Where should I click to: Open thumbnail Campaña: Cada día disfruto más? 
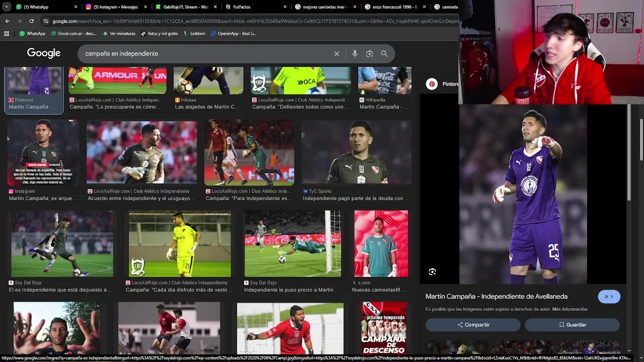[180, 244]
